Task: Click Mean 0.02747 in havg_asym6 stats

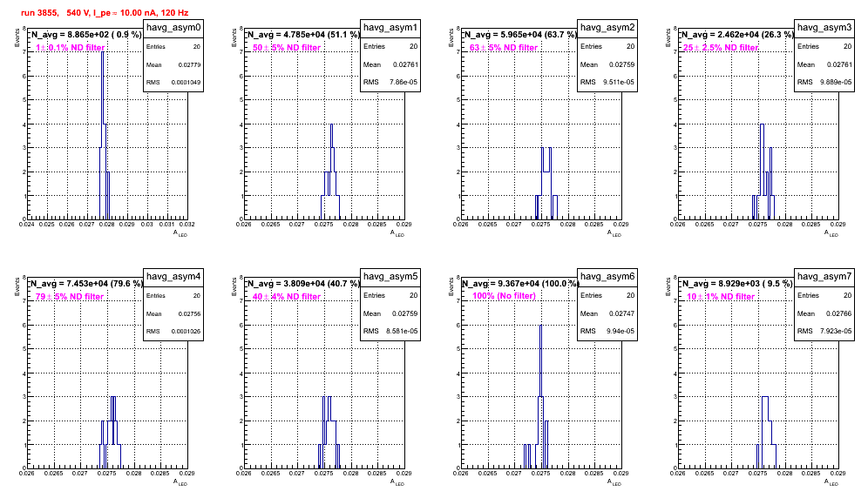Action: tap(607, 313)
